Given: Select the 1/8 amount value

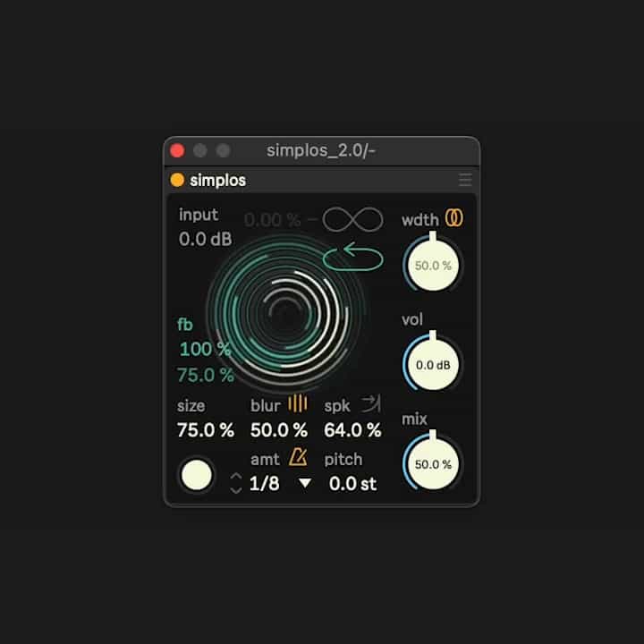Looking at the screenshot, I should click(x=264, y=484).
